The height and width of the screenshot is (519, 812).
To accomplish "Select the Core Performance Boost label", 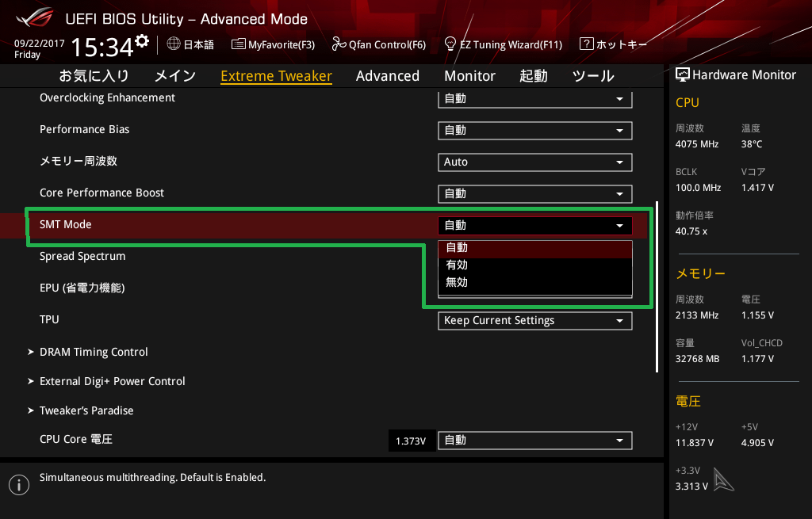I will pos(101,193).
